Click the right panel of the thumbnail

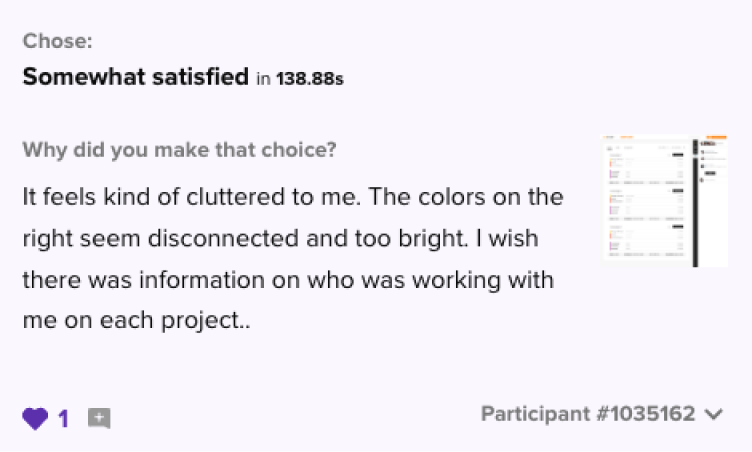click(x=714, y=203)
